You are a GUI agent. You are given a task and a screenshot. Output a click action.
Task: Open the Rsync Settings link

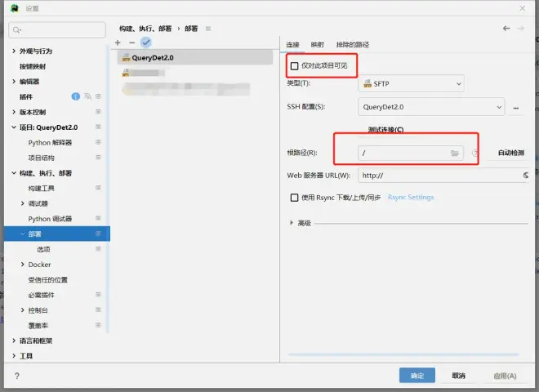[x=411, y=198]
